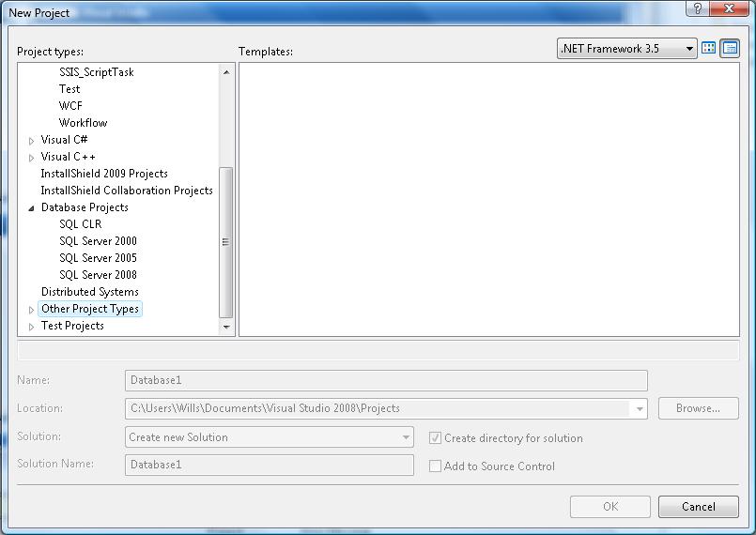Expand the Other Project Types node
This screenshot has width=756, height=535.
point(31,310)
